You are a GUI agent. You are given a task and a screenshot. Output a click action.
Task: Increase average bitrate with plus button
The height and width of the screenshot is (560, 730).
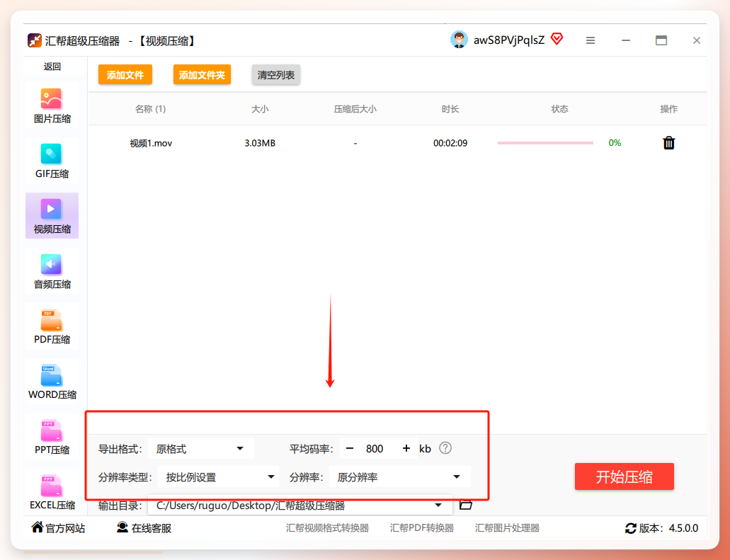tap(406, 448)
